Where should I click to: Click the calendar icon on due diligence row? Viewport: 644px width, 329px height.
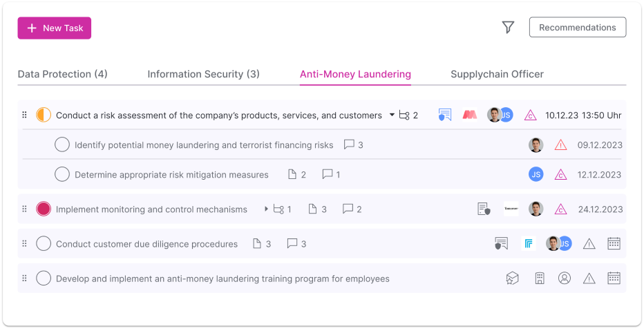click(614, 243)
